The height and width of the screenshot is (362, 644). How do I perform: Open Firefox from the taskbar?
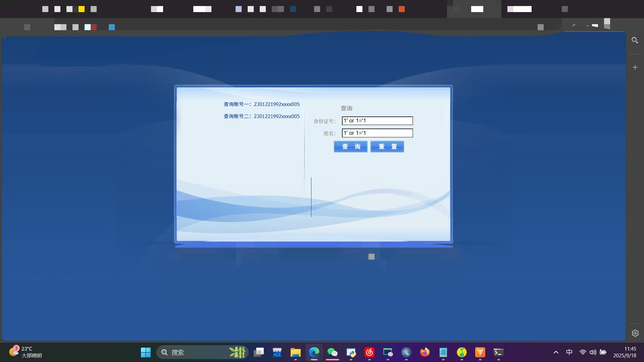(x=425, y=352)
